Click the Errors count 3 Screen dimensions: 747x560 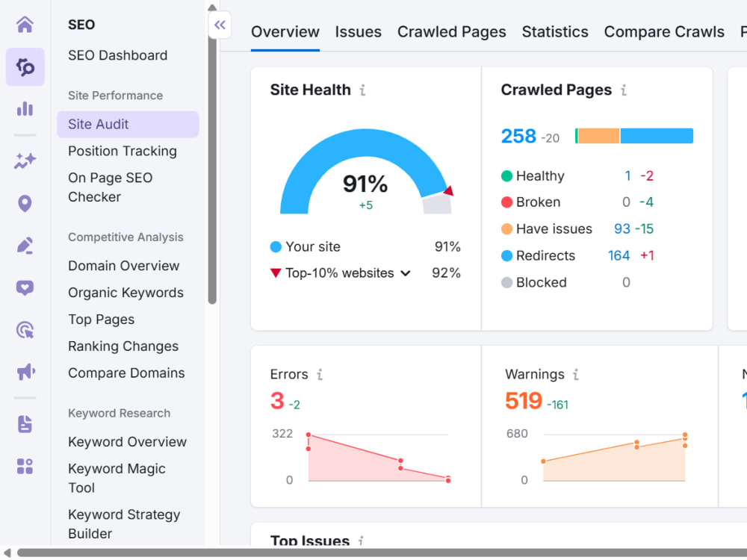277,401
